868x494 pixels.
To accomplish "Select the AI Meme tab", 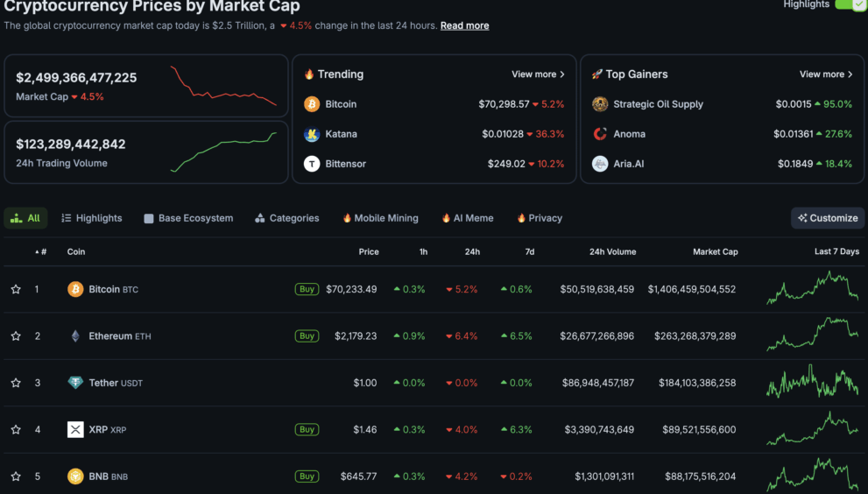I will (x=468, y=218).
